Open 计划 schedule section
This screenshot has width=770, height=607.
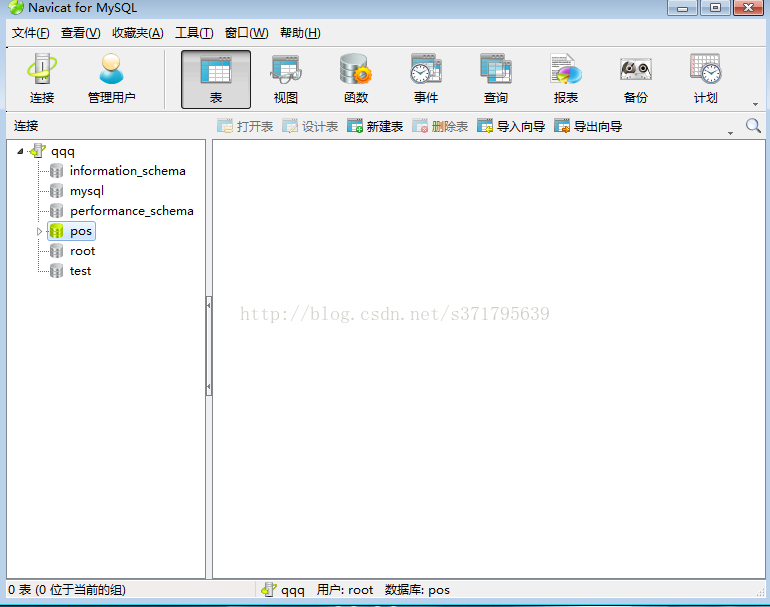click(x=706, y=79)
